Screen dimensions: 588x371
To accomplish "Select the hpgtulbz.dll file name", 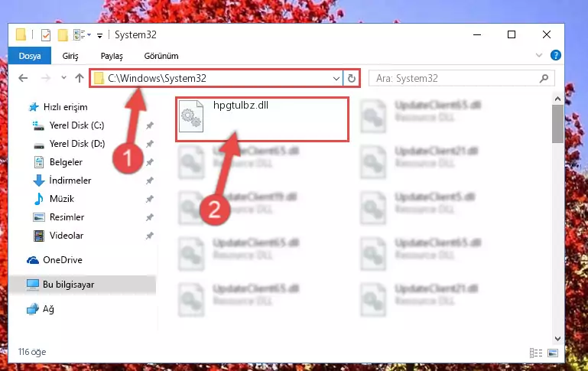I will pos(241,106).
